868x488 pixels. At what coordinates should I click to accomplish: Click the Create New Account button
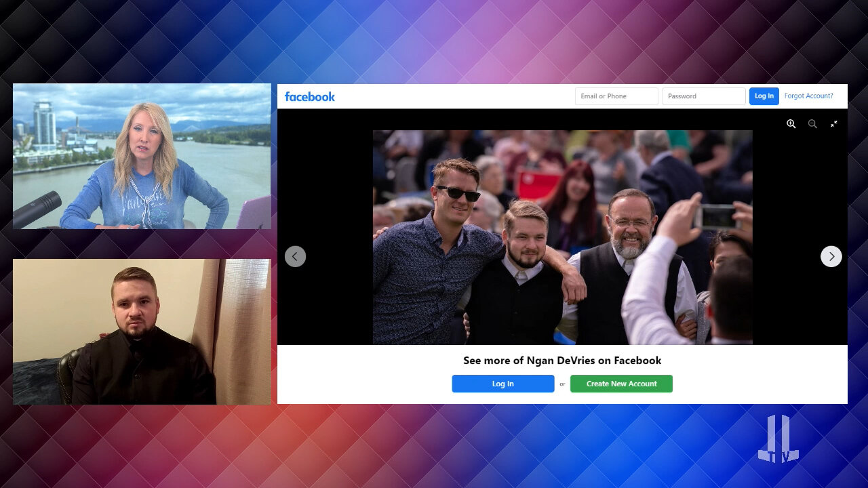(621, 384)
